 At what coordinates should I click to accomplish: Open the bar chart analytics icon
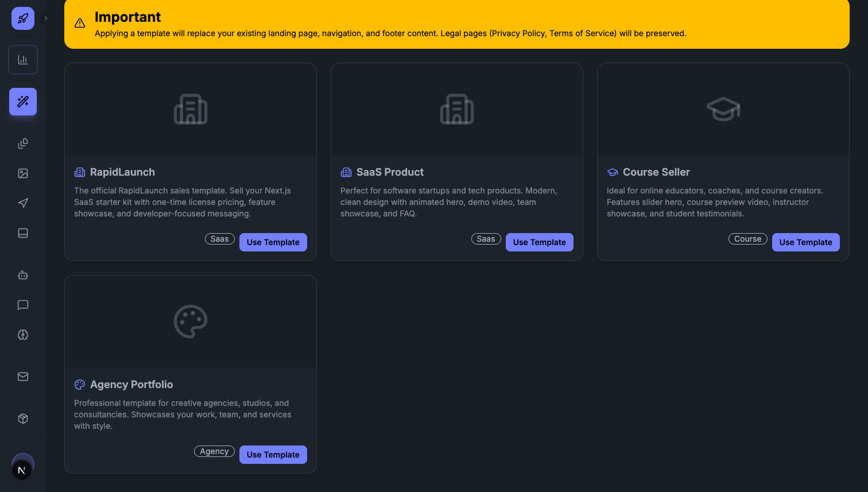[x=23, y=60]
